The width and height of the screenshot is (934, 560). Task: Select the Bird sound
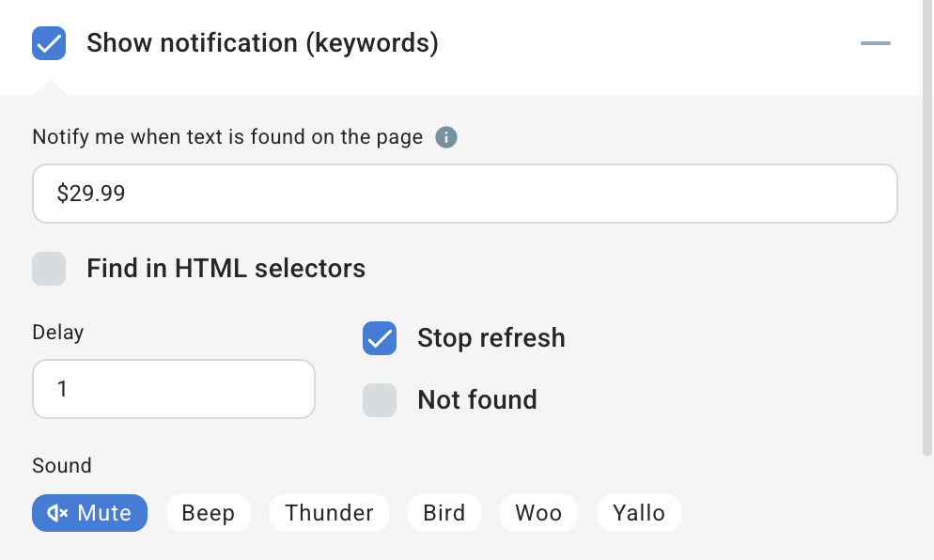coord(444,513)
